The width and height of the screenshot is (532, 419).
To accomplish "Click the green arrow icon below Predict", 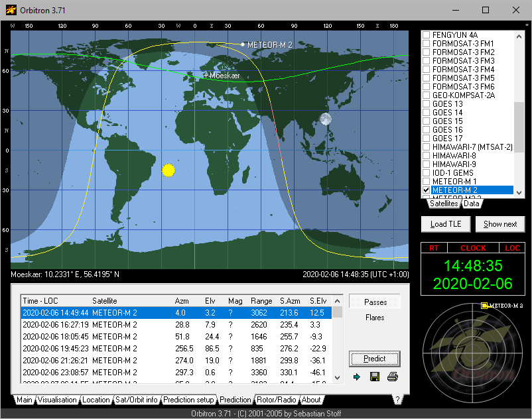I will click(357, 377).
